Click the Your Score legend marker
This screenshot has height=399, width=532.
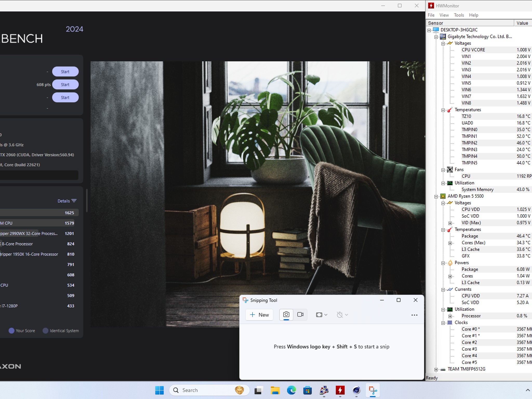point(11,331)
